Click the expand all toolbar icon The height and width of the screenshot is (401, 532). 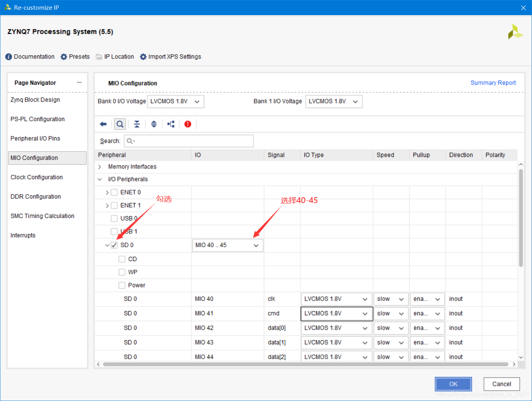click(x=154, y=124)
